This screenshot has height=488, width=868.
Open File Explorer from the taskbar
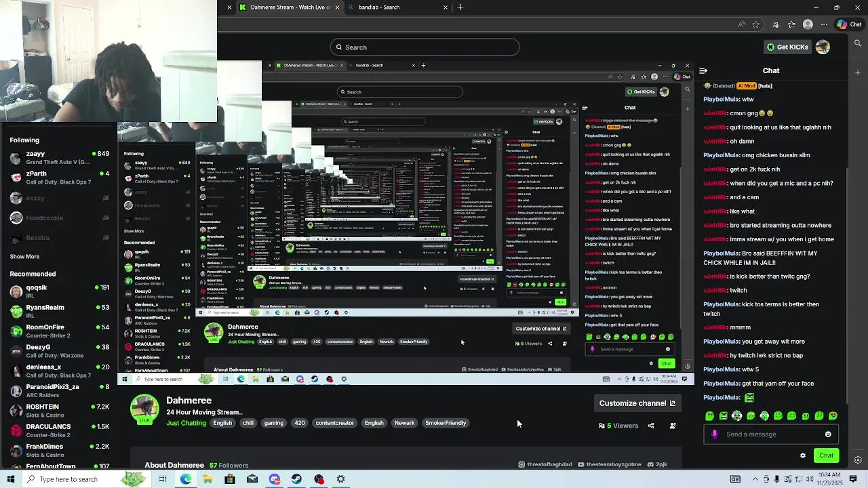point(208,479)
